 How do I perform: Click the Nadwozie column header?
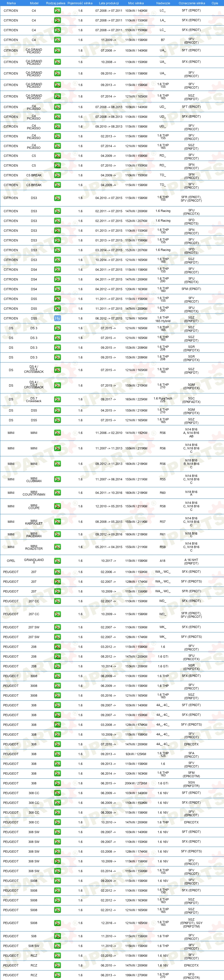point(163,3)
